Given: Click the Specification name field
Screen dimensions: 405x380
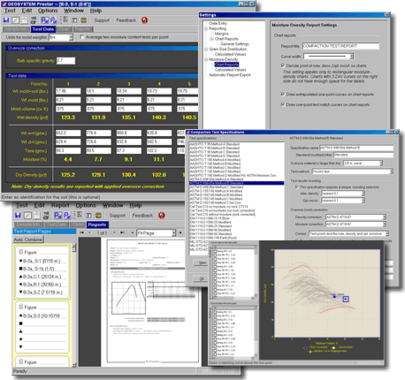Looking at the screenshot, I should (x=356, y=148).
